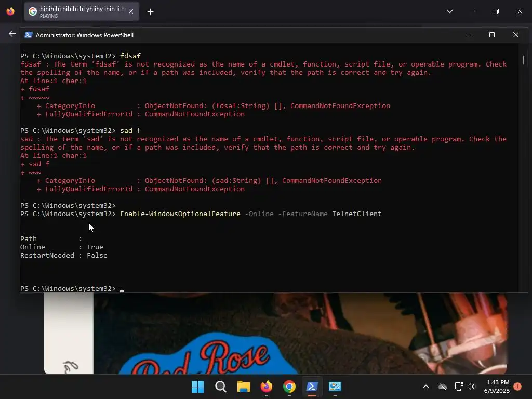Minimize the PowerShell window

[469, 35]
